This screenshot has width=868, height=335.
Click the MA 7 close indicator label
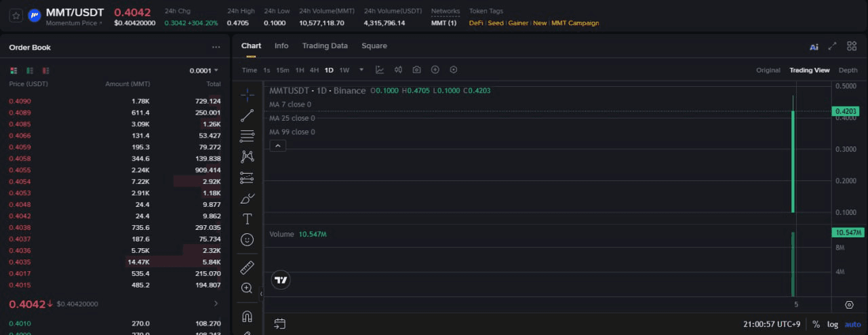290,104
